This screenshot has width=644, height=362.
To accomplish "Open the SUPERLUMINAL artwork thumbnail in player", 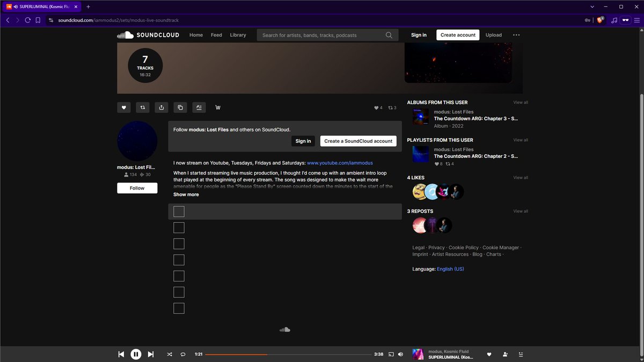I will [x=418, y=354].
